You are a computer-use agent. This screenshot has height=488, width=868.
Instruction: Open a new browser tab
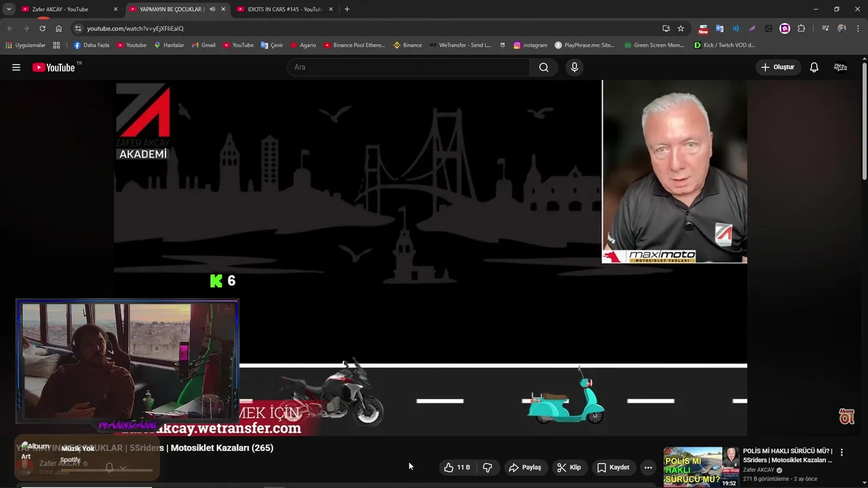coord(347,9)
